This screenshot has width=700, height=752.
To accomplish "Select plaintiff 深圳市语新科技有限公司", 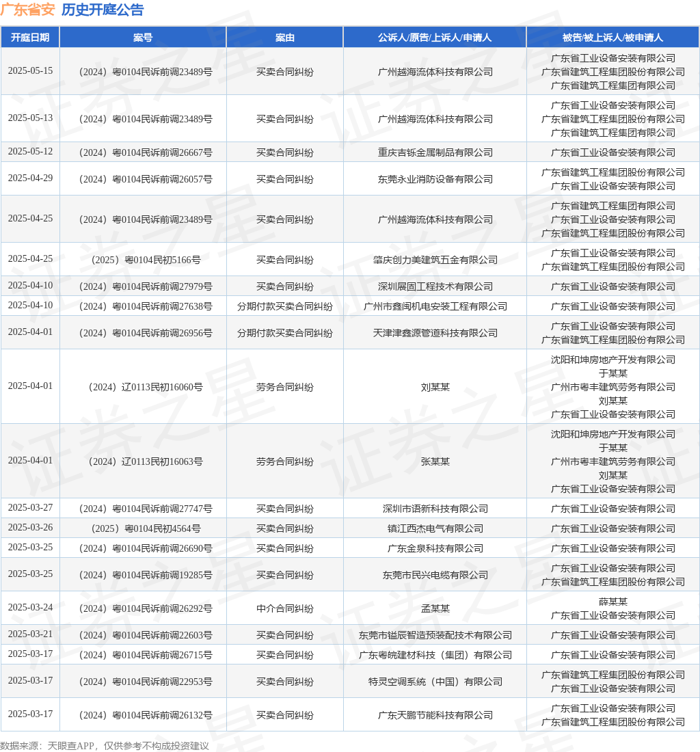I will tap(435, 509).
